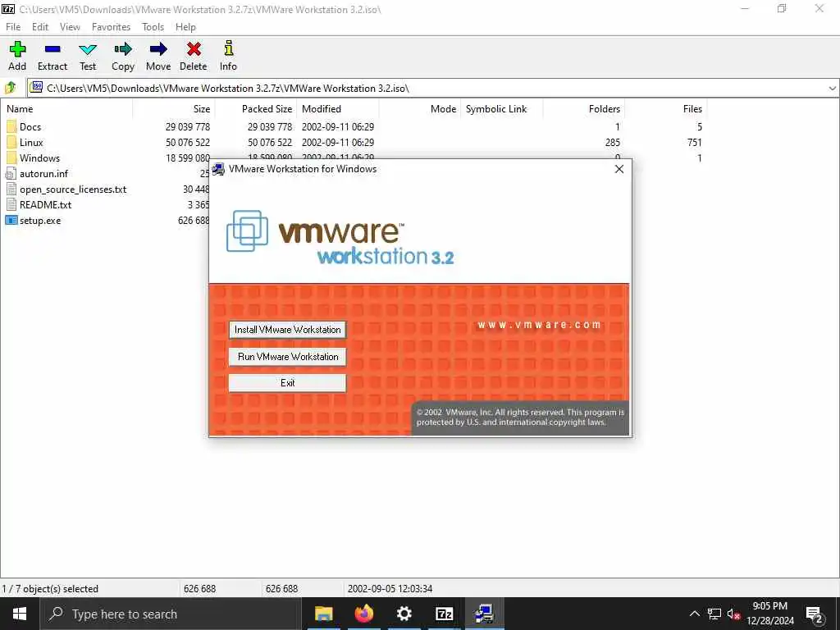Open the notification center icon
840x630 pixels.
815,614
